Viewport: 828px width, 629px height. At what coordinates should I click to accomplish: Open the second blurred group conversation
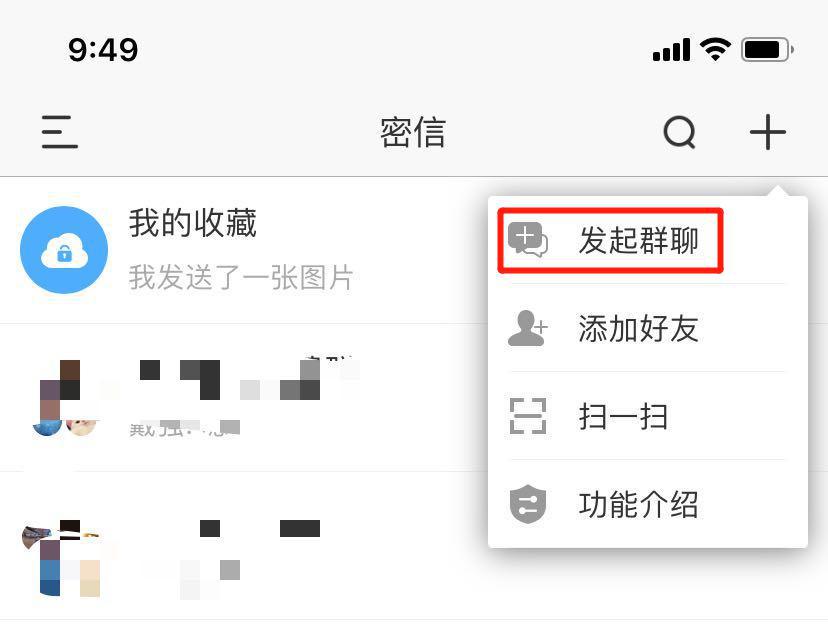coord(244,397)
